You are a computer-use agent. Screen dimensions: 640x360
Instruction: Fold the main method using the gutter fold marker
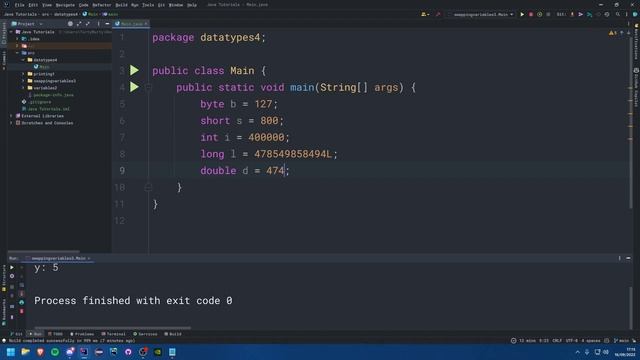(148, 87)
